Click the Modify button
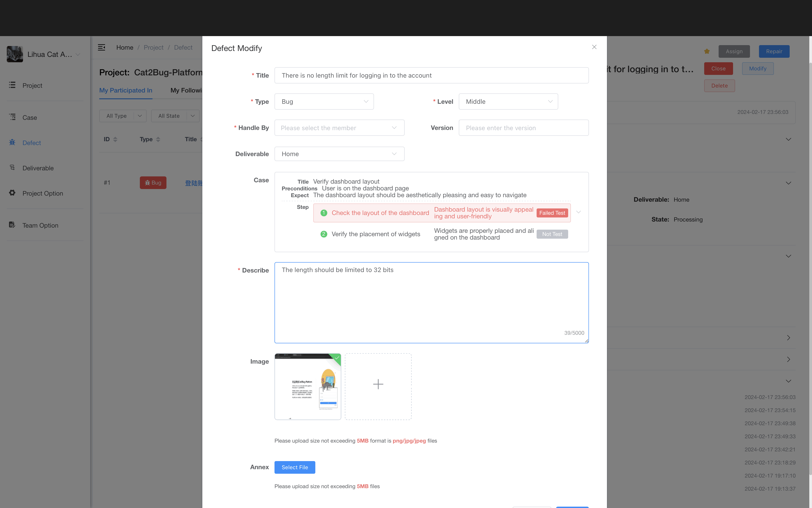The height and width of the screenshot is (508, 812). point(758,69)
